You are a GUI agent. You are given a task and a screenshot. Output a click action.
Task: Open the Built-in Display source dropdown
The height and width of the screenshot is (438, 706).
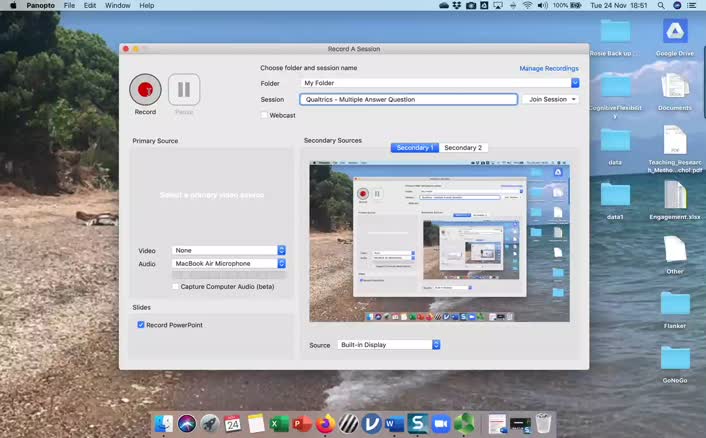pos(389,345)
